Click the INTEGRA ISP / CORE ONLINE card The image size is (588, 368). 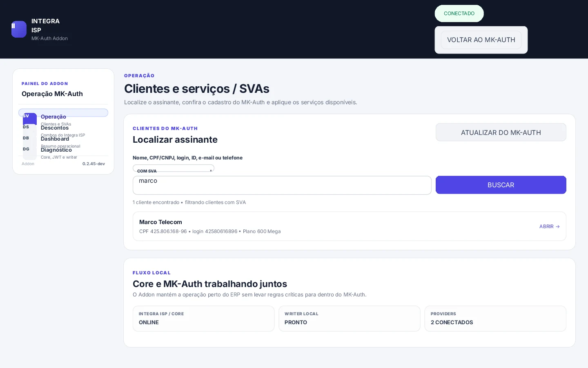tap(203, 319)
